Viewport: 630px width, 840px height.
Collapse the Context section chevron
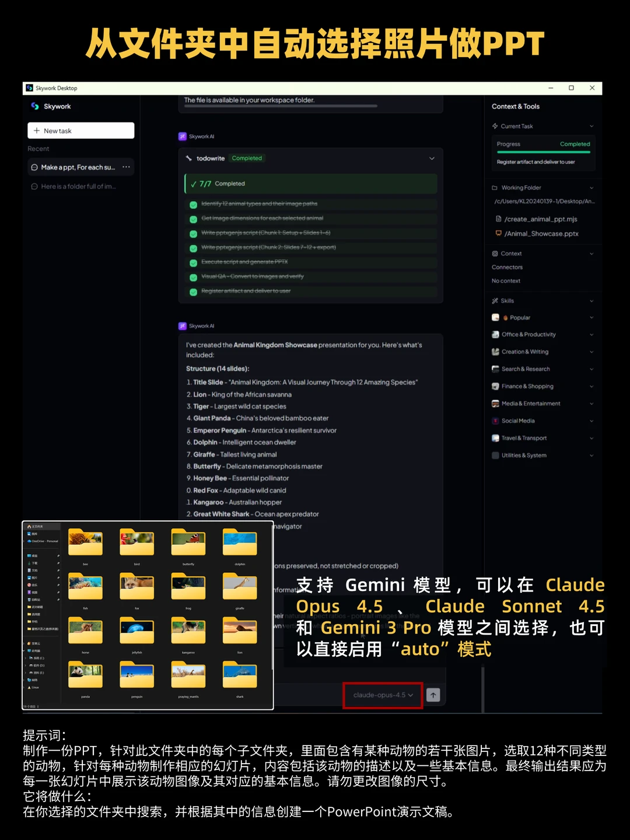tap(591, 254)
